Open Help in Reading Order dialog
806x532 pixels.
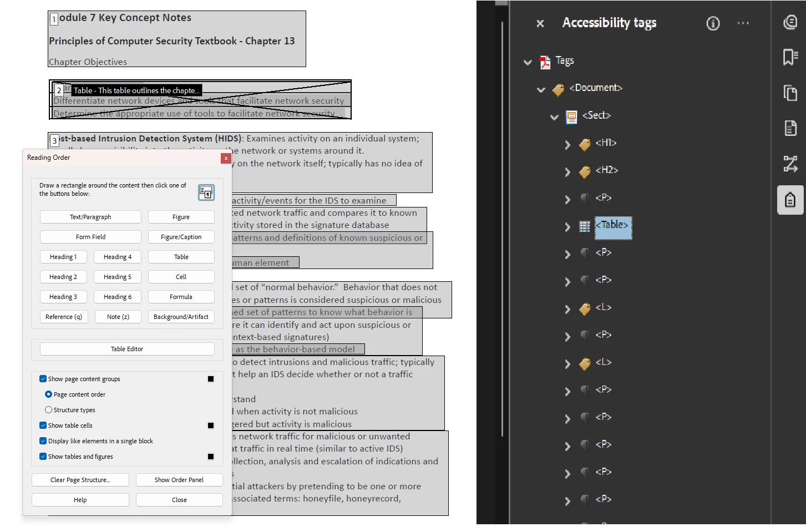pos(80,500)
